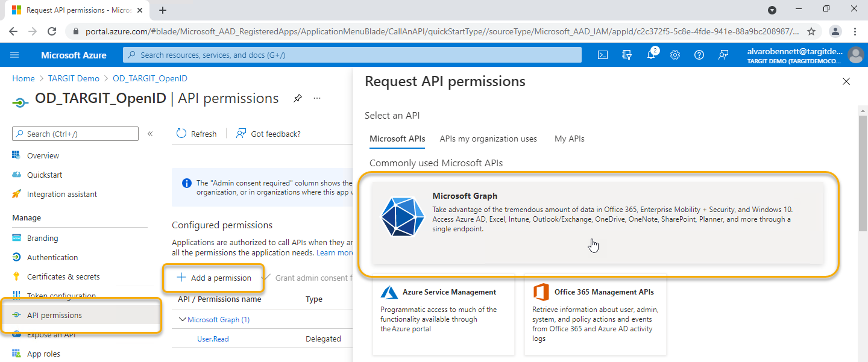The width and height of the screenshot is (868, 362).
Task: Open portal settings gear icon
Action: 675,55
